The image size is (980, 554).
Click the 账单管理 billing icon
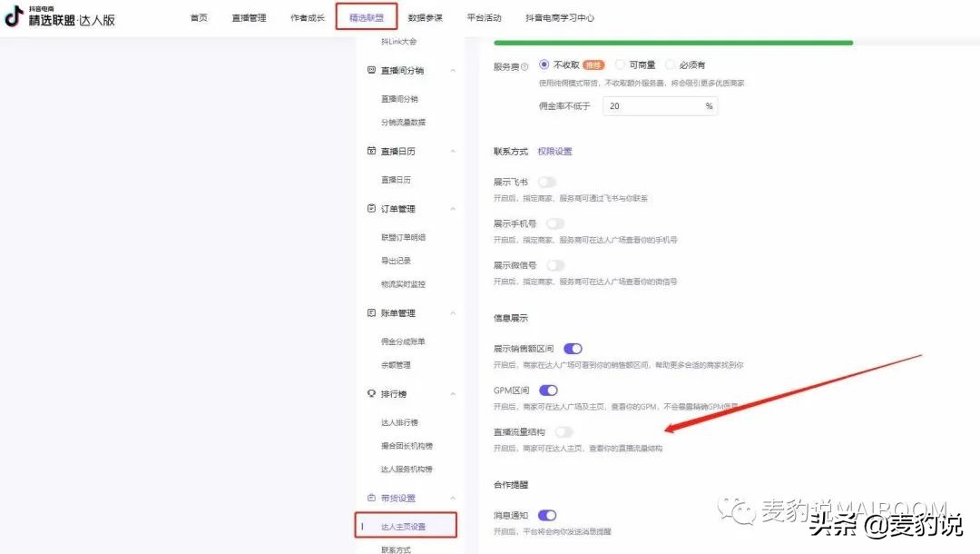(370, 312)
